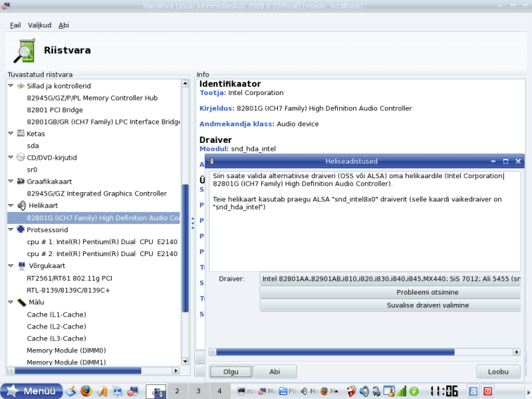Click the Ketas hard disk icon

click(21, 133)
